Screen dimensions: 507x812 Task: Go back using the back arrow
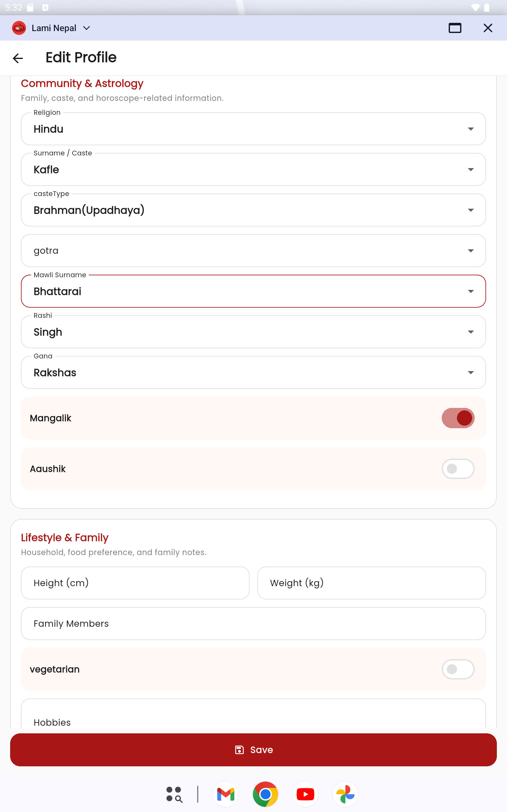coord(18,58)
